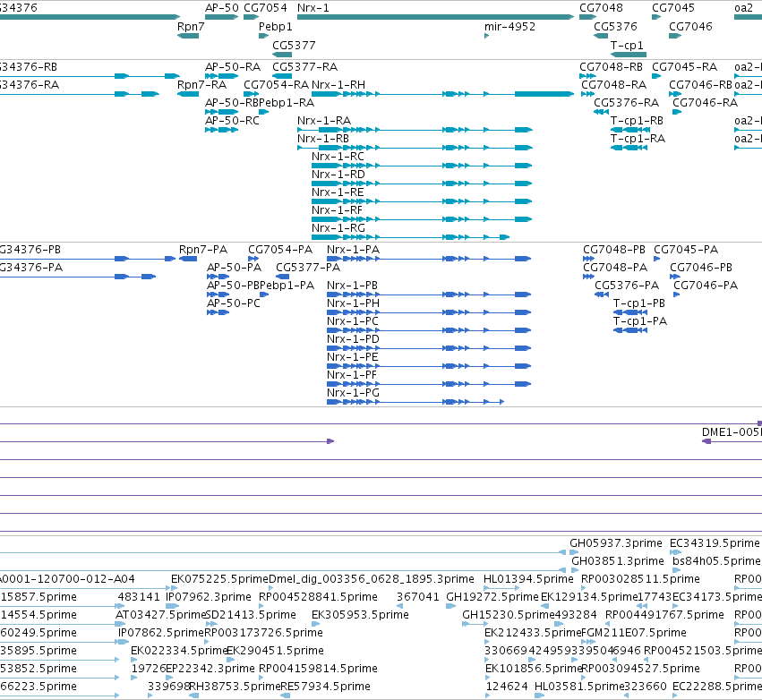This screenshot has width=762, height=700.
Task: Click EST EK075225.5prime
Action: click(219, 579)
